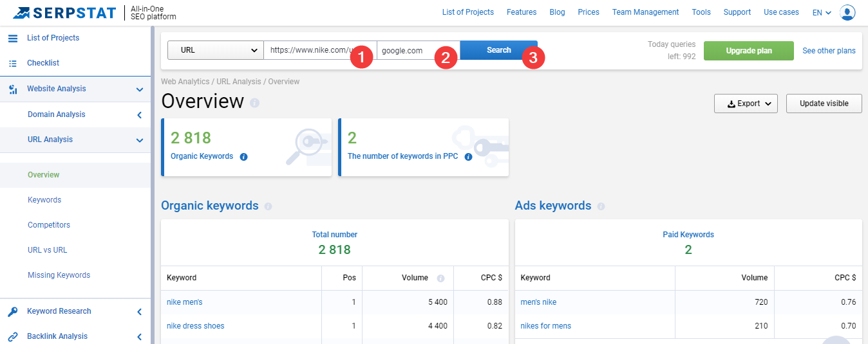This screenshot has width=868, height=344.
Task: Open the EN language dropdown
Action: [x=822, y=12]
